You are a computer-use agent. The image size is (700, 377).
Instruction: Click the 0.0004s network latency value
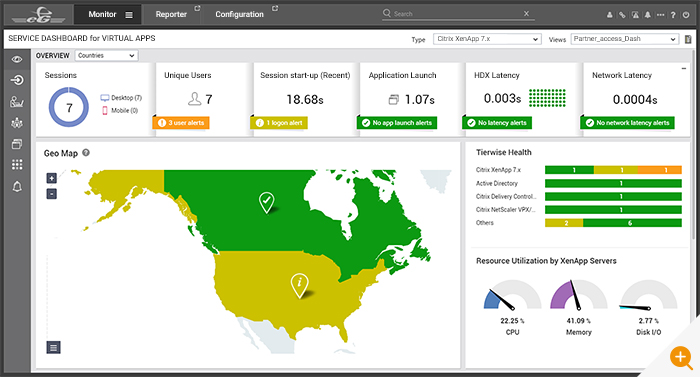point(635,100)
